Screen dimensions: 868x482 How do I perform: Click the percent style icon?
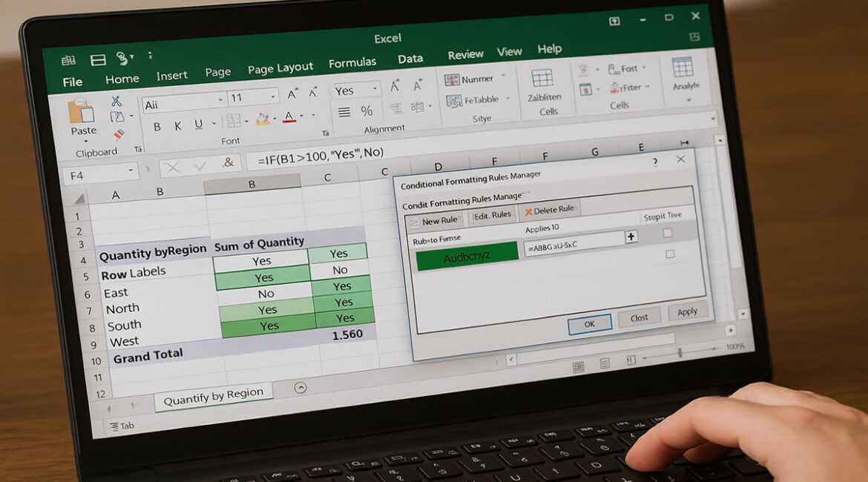pos(366,111)
